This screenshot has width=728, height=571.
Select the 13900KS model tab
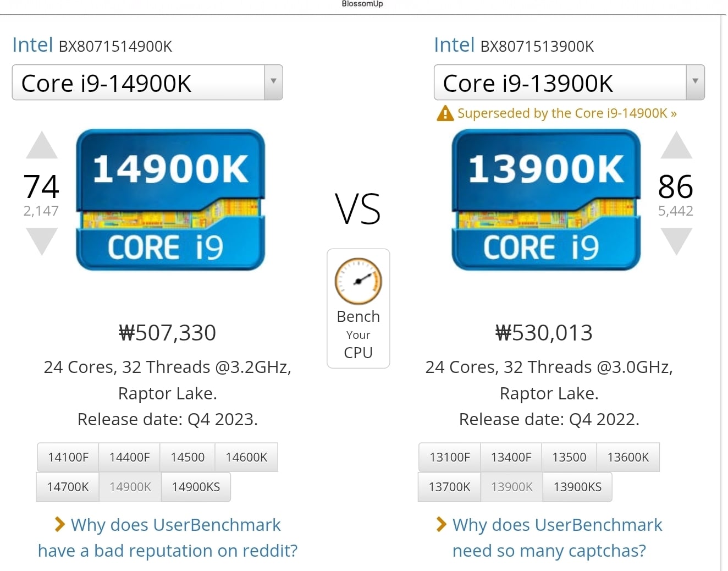[x=577, y=487]
